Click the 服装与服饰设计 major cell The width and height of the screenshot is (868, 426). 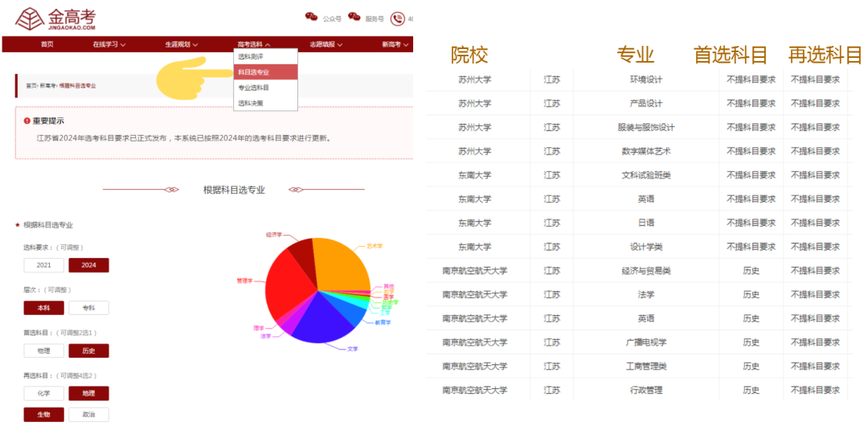646,127
